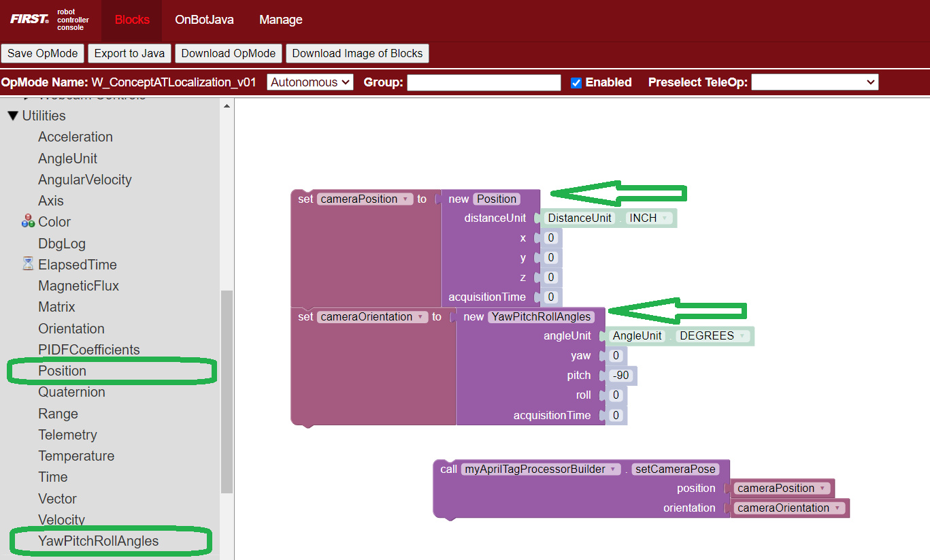Image resolution: width=930 pixels, height=560 pixels.
Task: Click the roll value field
Action: [615, 395]
